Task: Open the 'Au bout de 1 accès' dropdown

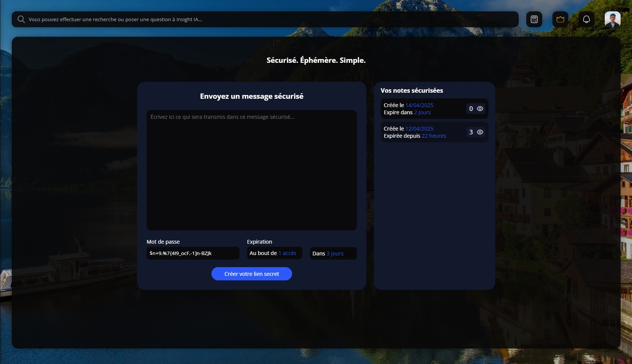Action: [x=274, y=253]
